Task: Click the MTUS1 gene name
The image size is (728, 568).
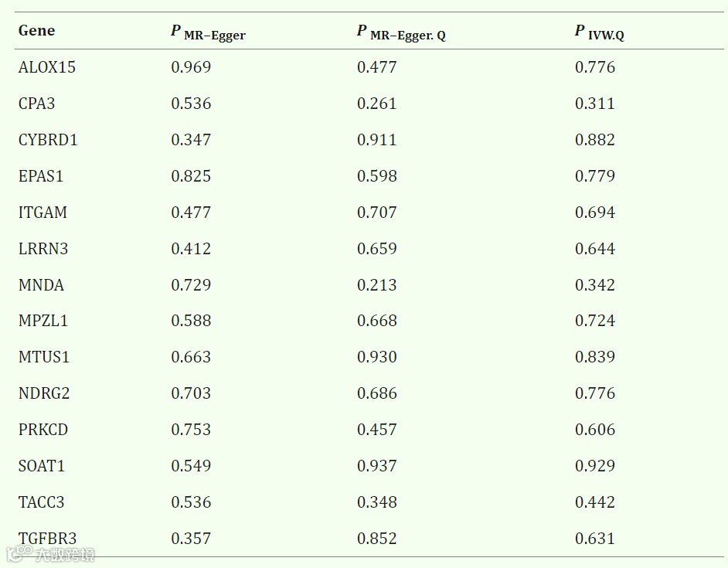Action: [44, 357]
